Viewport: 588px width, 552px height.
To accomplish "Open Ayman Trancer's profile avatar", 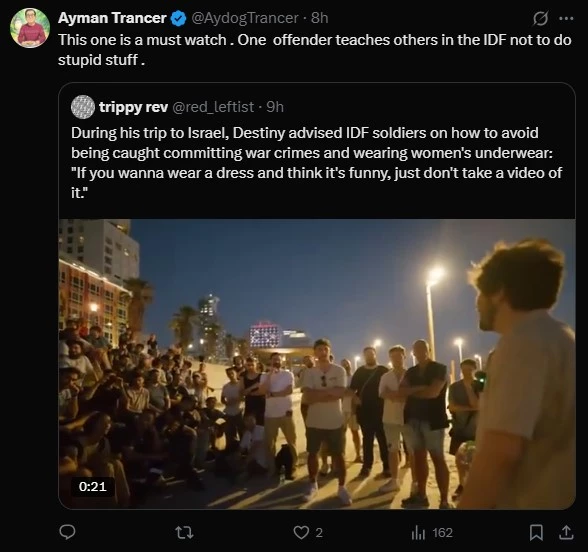I will 30,28.
